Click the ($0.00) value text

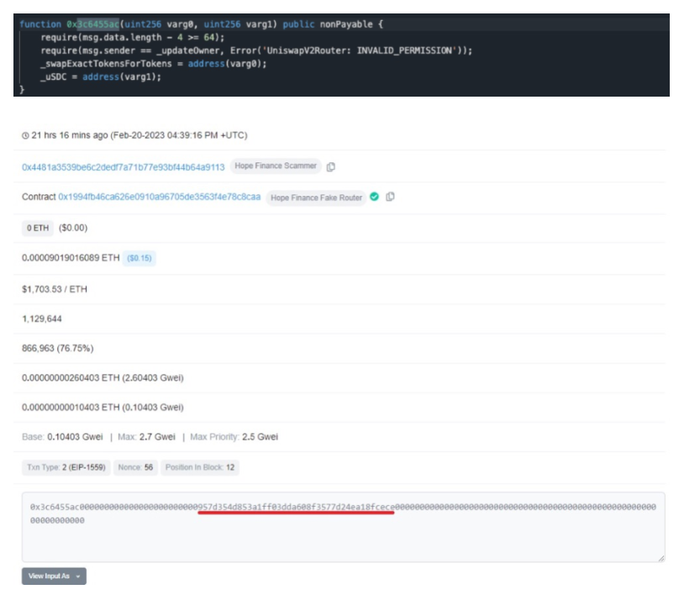tap(73, 228)
